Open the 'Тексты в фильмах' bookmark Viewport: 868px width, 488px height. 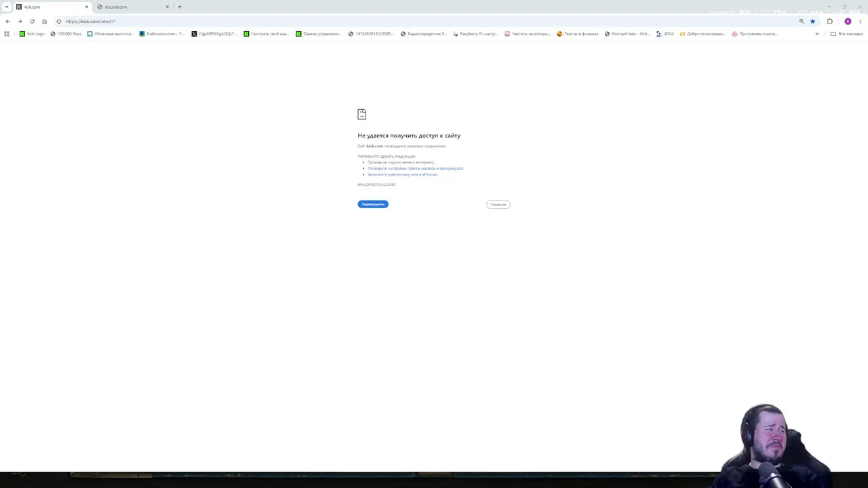[x=578, y=34]
